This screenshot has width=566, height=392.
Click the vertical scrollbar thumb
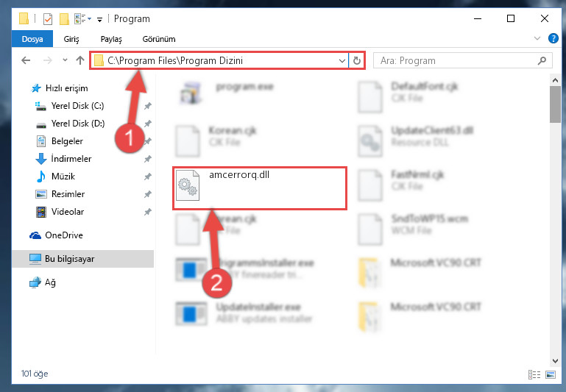555,104
